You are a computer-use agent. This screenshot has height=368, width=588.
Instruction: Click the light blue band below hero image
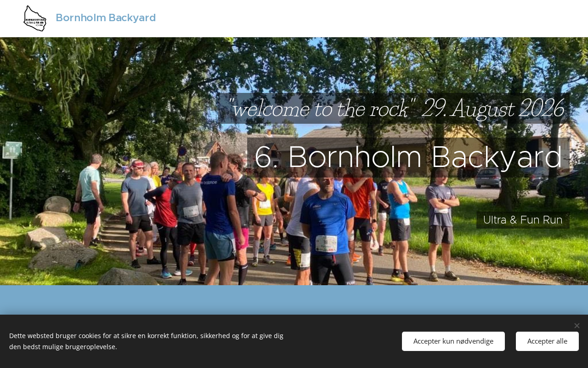(x=294, y=300)
